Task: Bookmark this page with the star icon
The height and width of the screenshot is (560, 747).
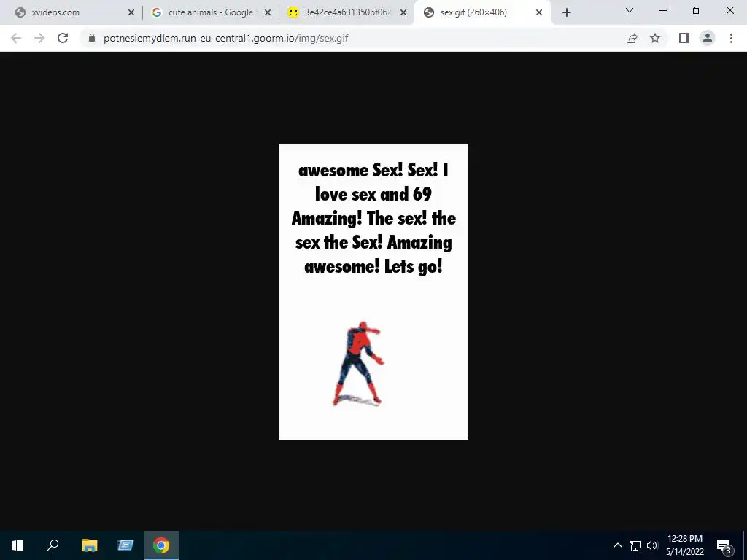Action: click(655, 38)
